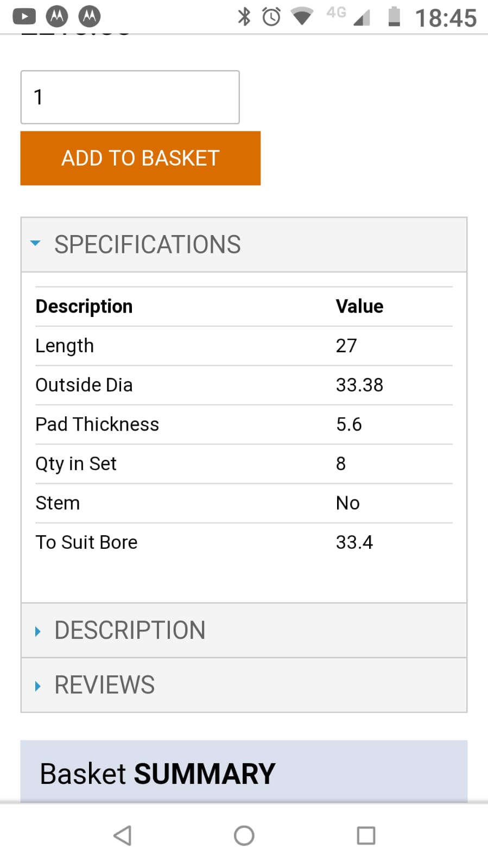Tap the alarm clock status icon
Image resolution: width=488 pixels, height=868 pixels.
tap(271, 17)
